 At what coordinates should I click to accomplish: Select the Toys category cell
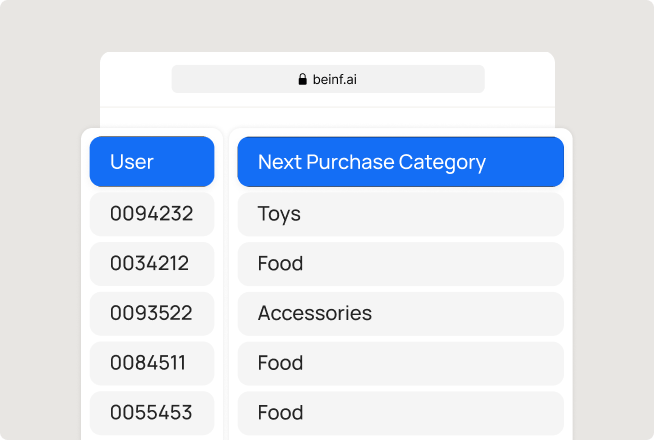(400, 214)
